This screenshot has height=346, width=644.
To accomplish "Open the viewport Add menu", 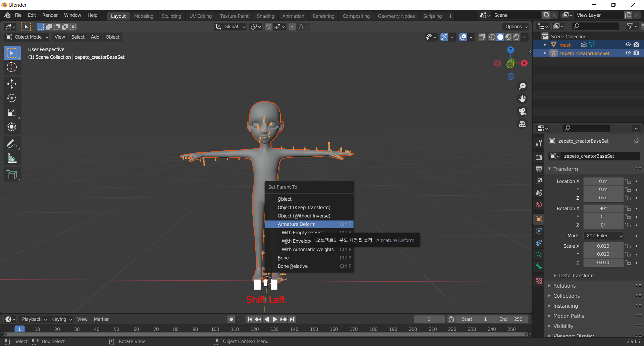I will pyautogui.click(x=95, y=37).
